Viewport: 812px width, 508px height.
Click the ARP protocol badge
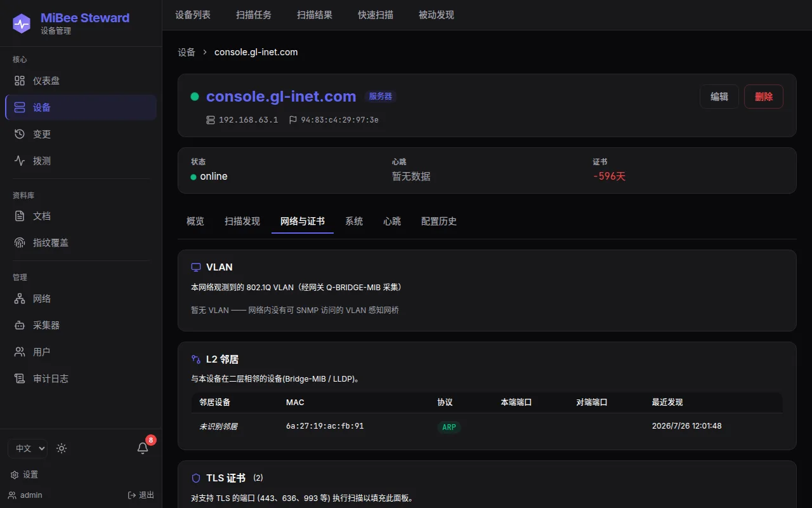pos(449,427)
